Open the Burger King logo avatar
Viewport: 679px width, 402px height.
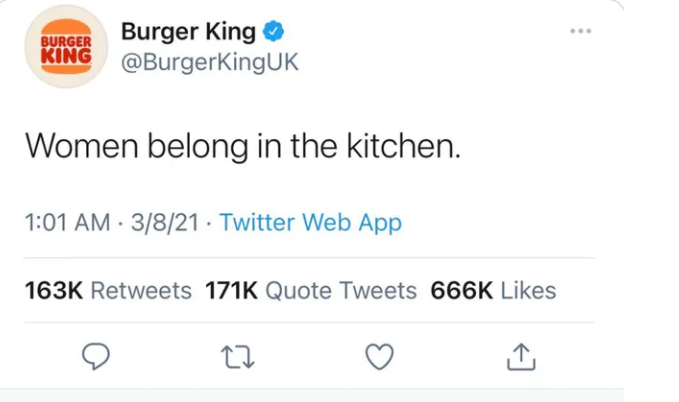tap(65, 47)
